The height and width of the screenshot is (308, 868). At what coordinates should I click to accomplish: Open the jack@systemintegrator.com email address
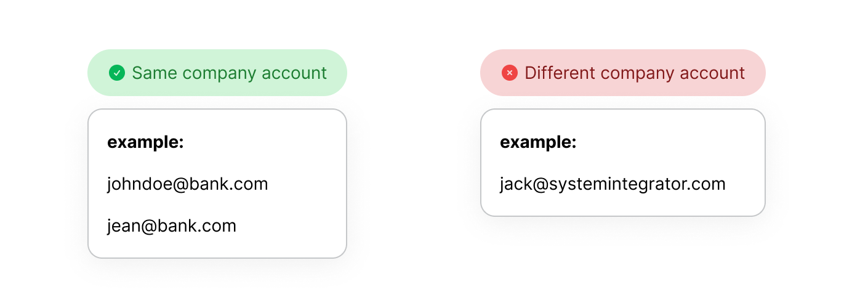point(613,184)
